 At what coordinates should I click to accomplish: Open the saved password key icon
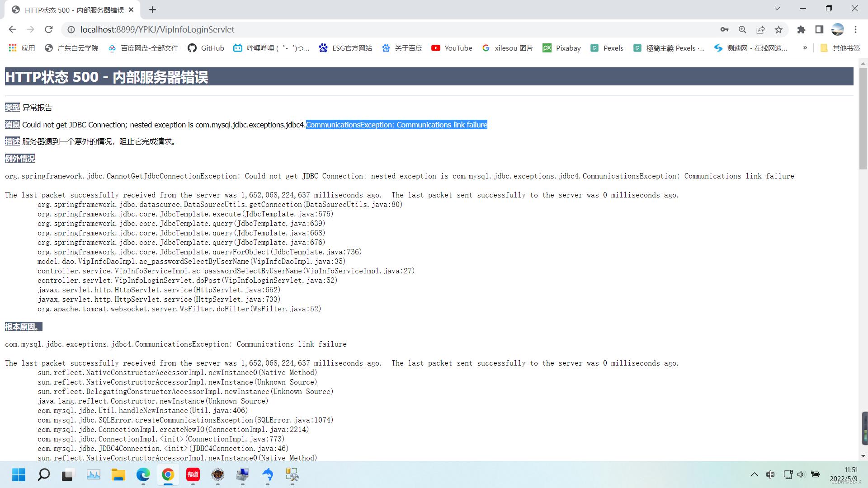pos(724,29)
